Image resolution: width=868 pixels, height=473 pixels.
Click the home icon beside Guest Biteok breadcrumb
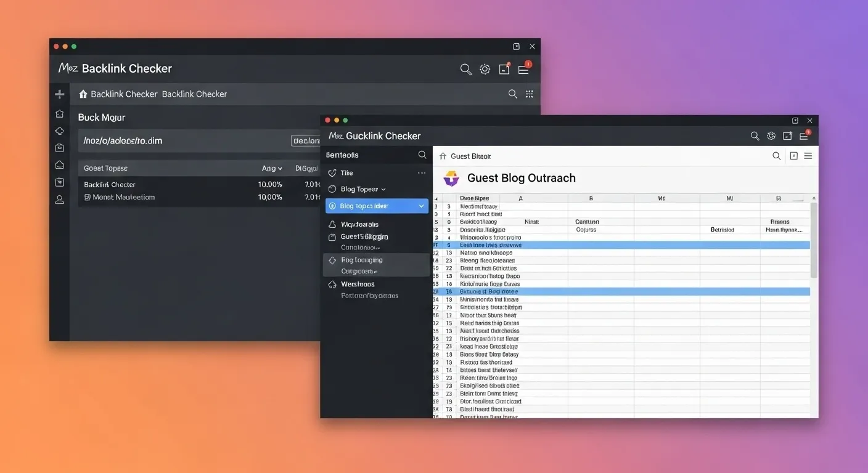(x=443, y=156)
